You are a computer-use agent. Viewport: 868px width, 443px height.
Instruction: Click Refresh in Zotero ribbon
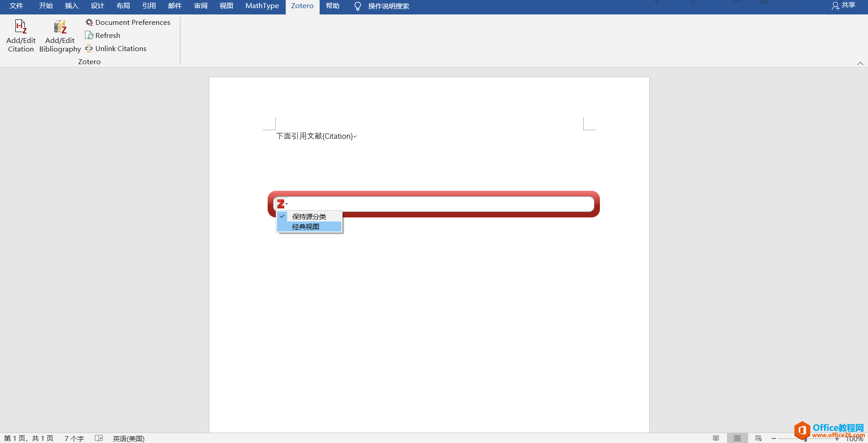tap(103, 35)
